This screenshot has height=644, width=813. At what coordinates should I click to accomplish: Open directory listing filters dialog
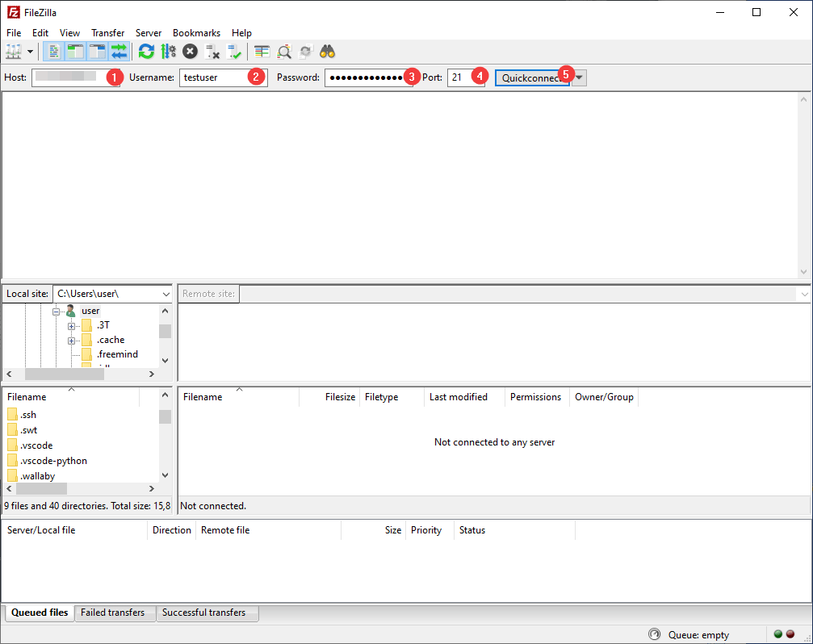point(262,52)
